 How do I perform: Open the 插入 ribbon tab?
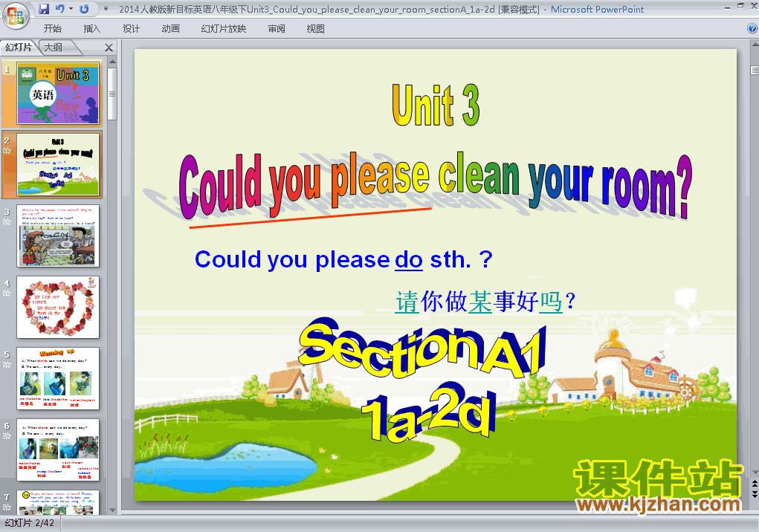[x=92, y=29]
